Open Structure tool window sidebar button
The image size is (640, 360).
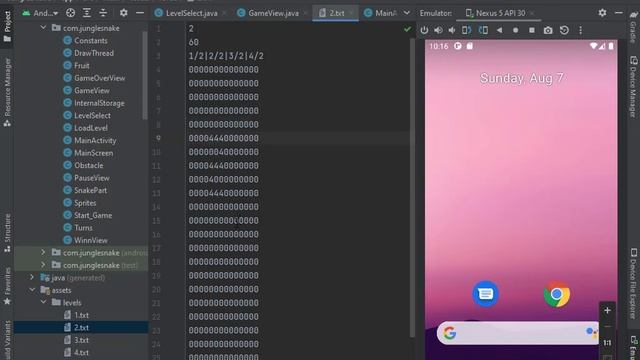7,232
